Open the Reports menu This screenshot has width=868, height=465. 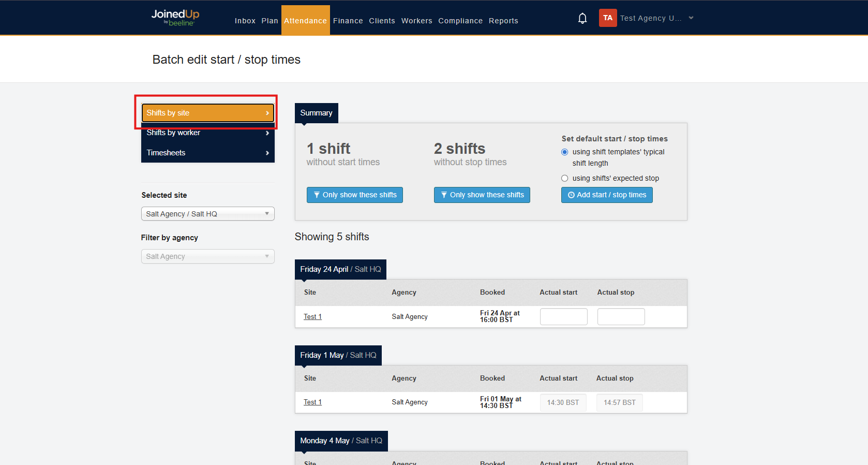click(x=503, y=21)
